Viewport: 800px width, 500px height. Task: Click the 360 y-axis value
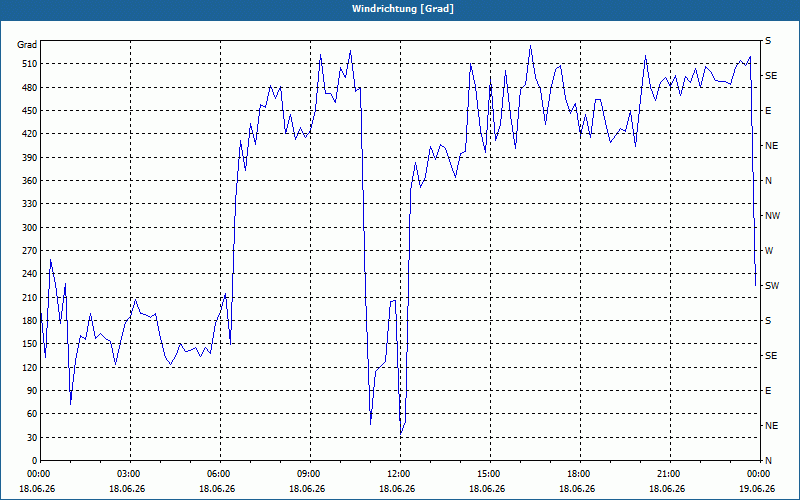29,181
